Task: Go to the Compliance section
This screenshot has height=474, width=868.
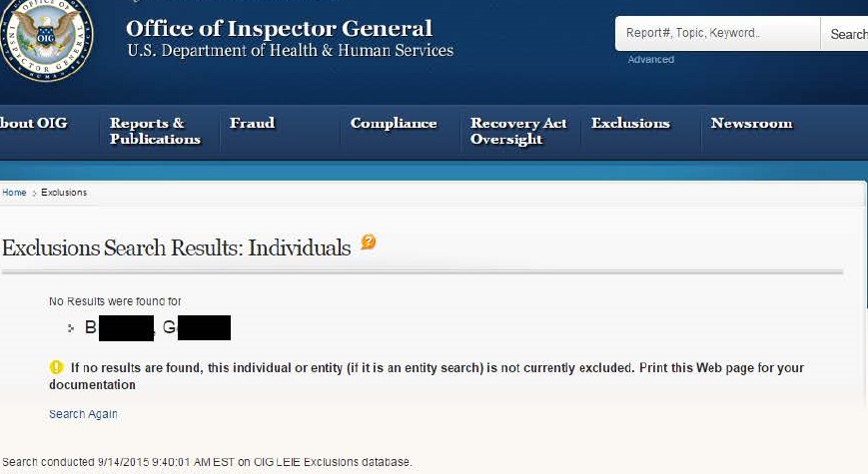Action: pyautogui.click(x=394, y=124)
